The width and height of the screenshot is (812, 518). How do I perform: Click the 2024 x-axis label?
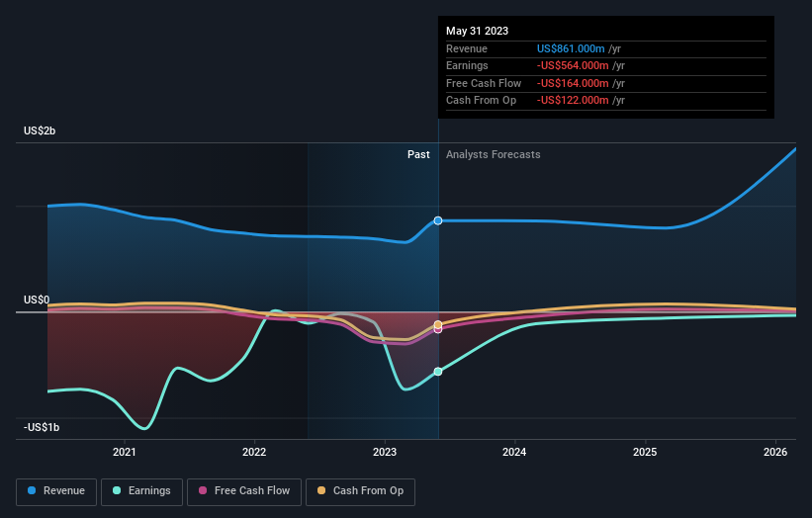pos(514,453)
